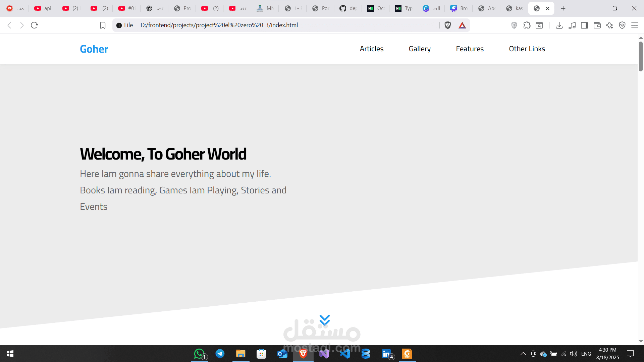
Task: Switch to the 'kas' tab
Action: (514, 8)
